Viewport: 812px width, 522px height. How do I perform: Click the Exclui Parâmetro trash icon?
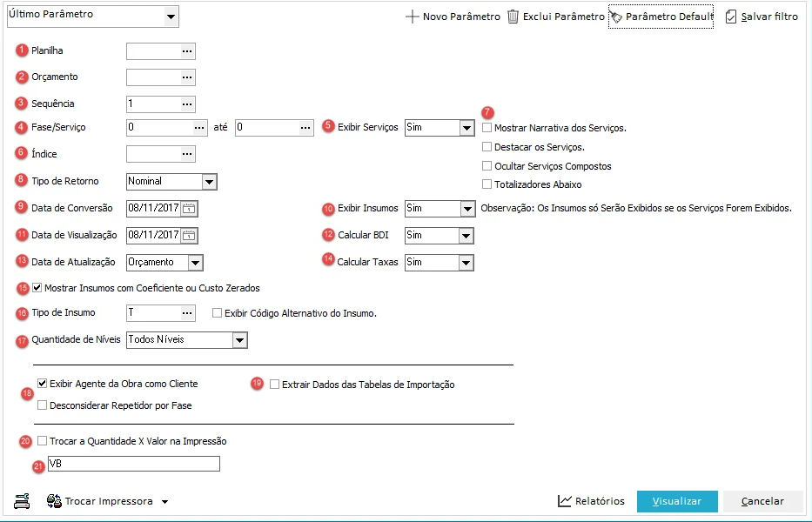tap(513, 17)
